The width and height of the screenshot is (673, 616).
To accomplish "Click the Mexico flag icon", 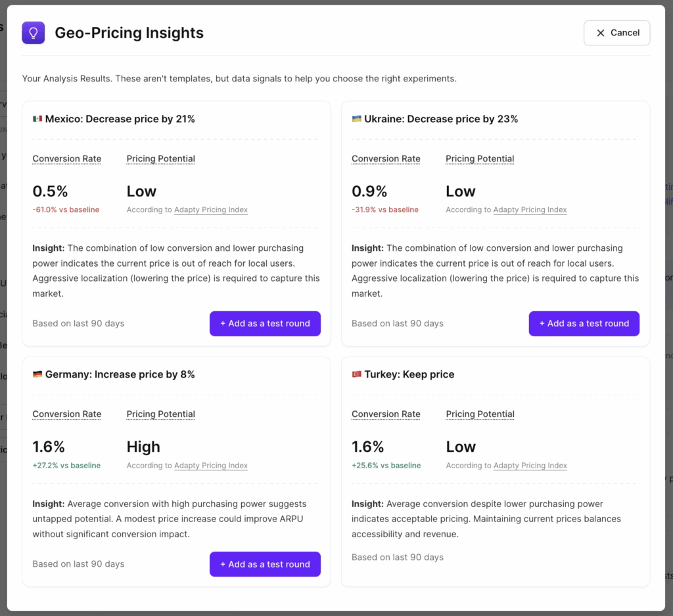I will point(37,119).
